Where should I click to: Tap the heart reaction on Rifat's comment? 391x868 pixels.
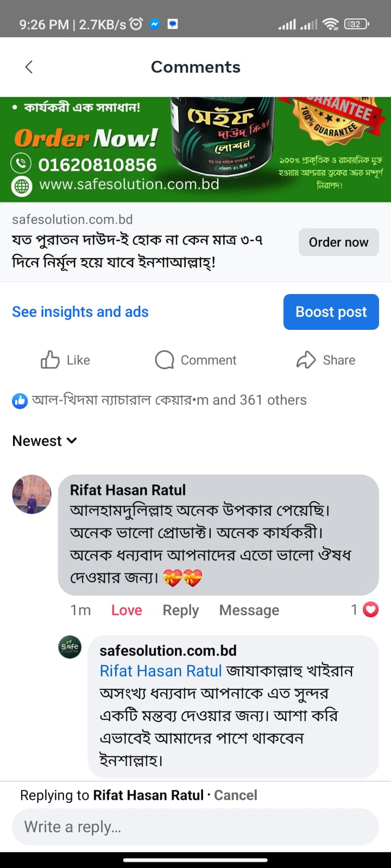point(370,610)
